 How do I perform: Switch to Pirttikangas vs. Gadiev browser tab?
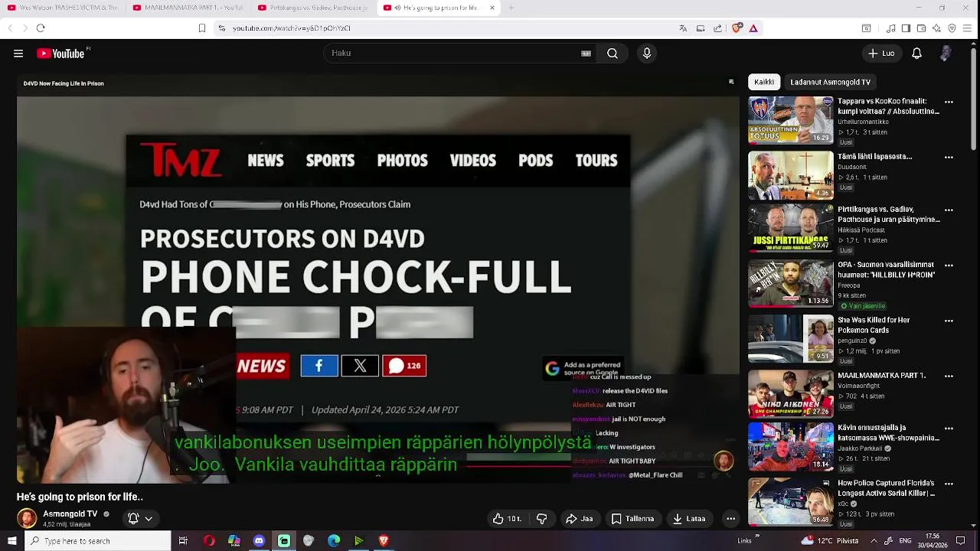[312, 8]
